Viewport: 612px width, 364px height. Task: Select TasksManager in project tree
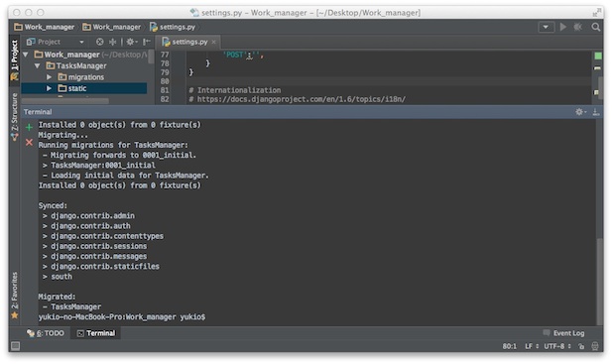[81, 65]
